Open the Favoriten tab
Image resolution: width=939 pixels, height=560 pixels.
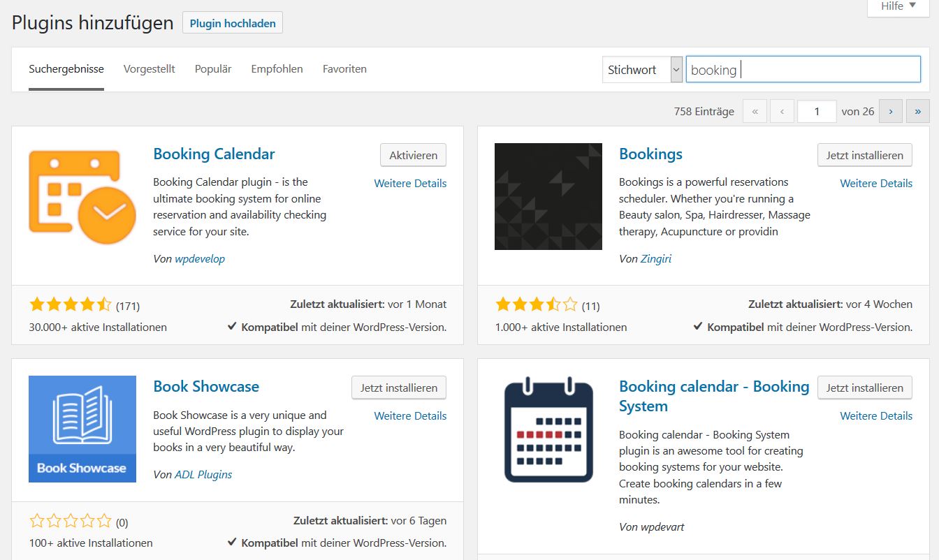point(344,69)
